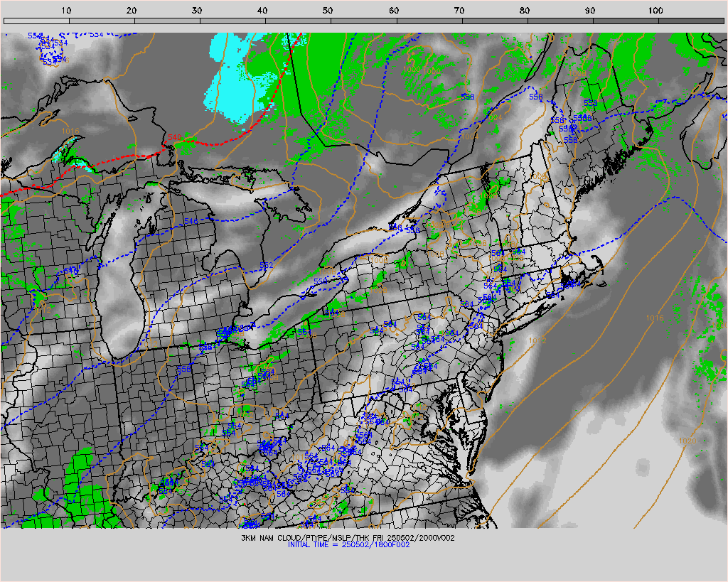
Task: Click the scale label "20"
Action: (132, 10)
